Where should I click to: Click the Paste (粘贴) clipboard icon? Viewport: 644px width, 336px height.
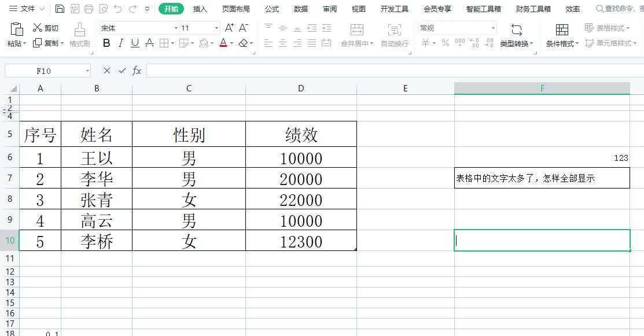click(x=16, y=29)
